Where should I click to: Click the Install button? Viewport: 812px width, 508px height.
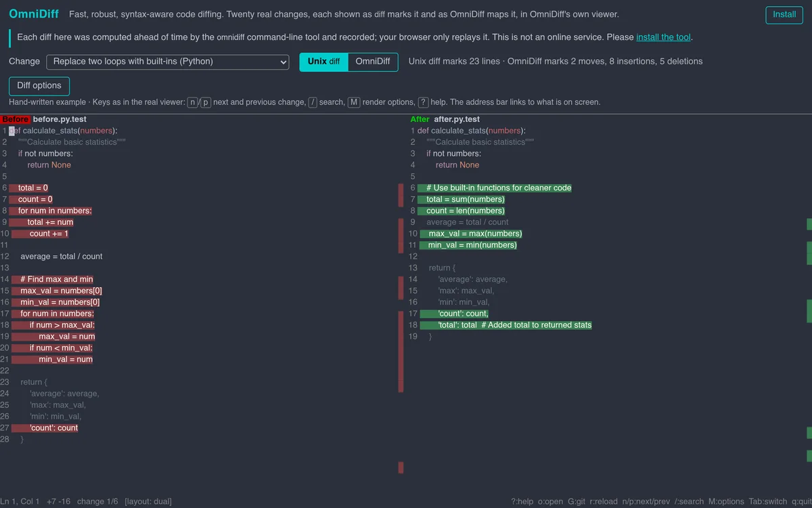(784, 14)
